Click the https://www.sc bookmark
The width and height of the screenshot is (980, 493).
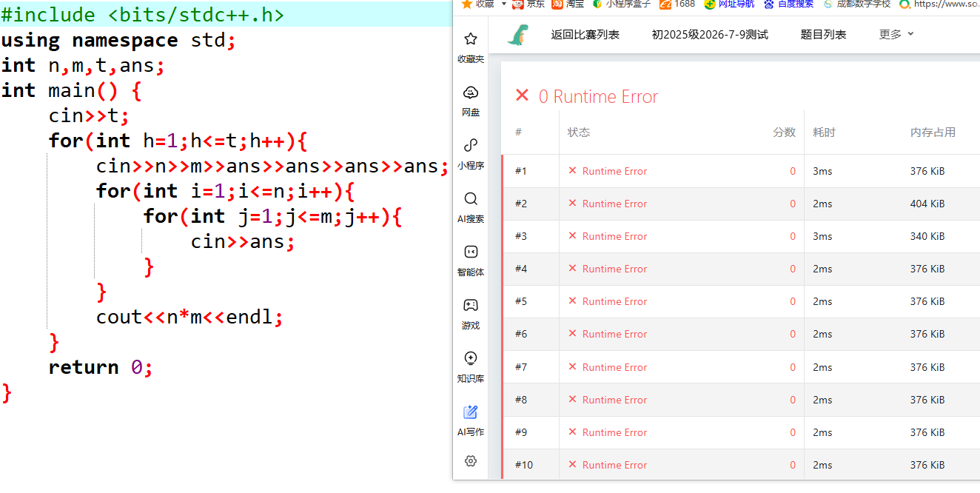[940, 4]
